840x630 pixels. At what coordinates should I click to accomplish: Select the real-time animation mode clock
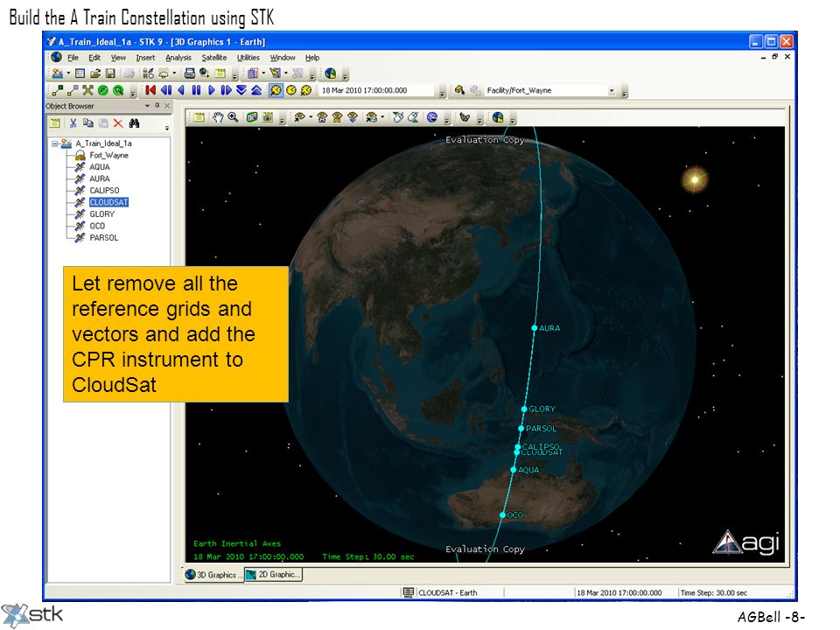click(x=290, y=90)
